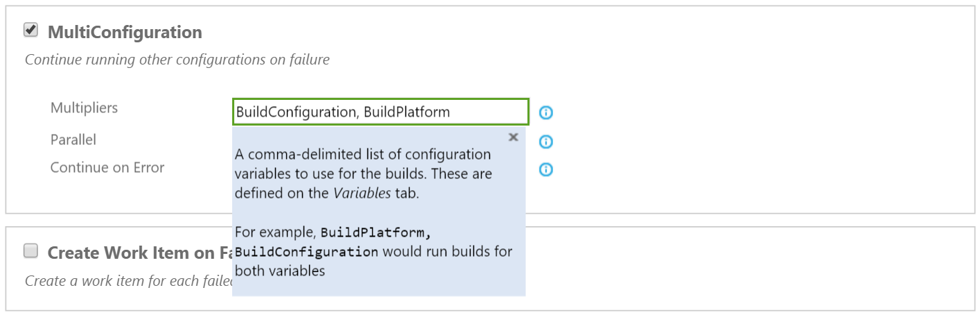This screenshot has height=315, width=980.
Task: Select the Continue on Error label
Action: pyautogui.click(x=107, y=167)
